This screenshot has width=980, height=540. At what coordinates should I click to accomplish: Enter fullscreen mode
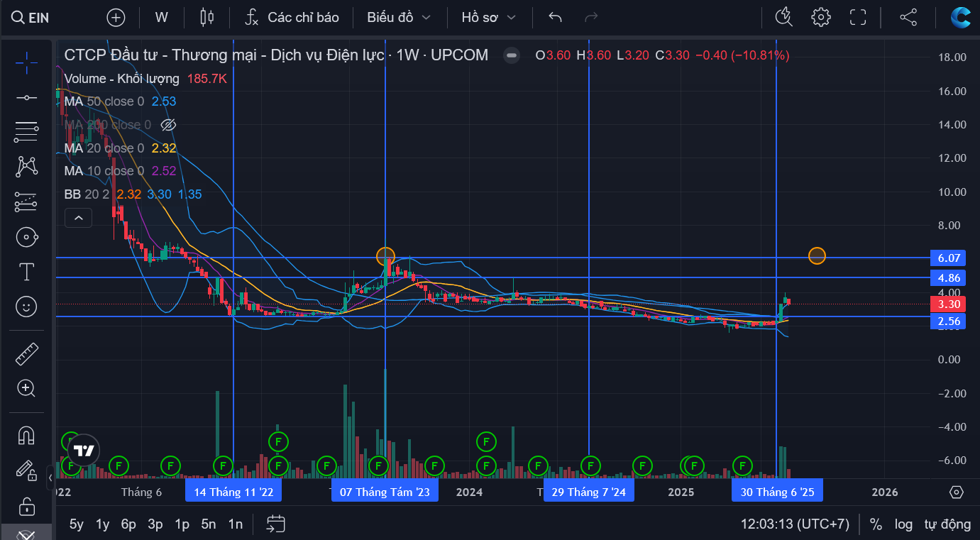point(858,18)
